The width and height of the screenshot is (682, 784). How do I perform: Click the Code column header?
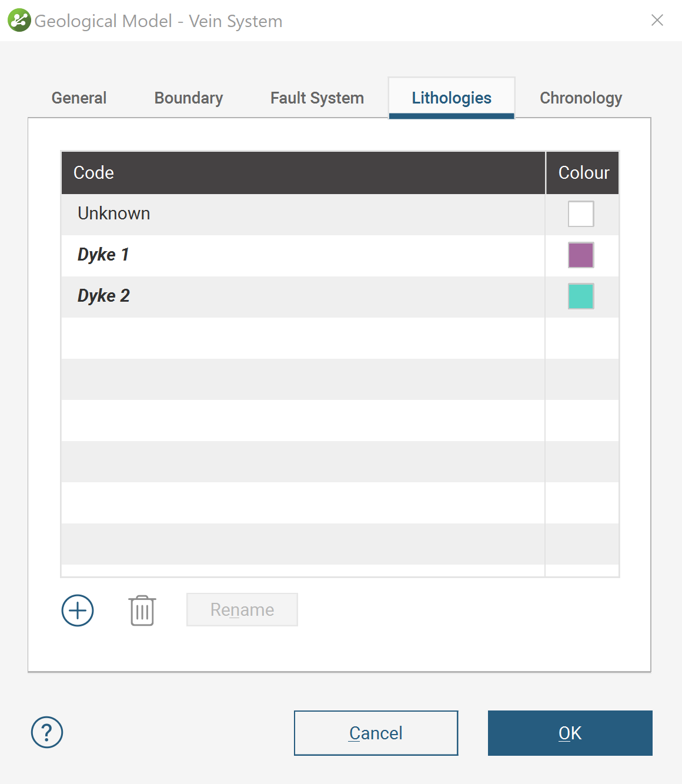click(303, 173)
